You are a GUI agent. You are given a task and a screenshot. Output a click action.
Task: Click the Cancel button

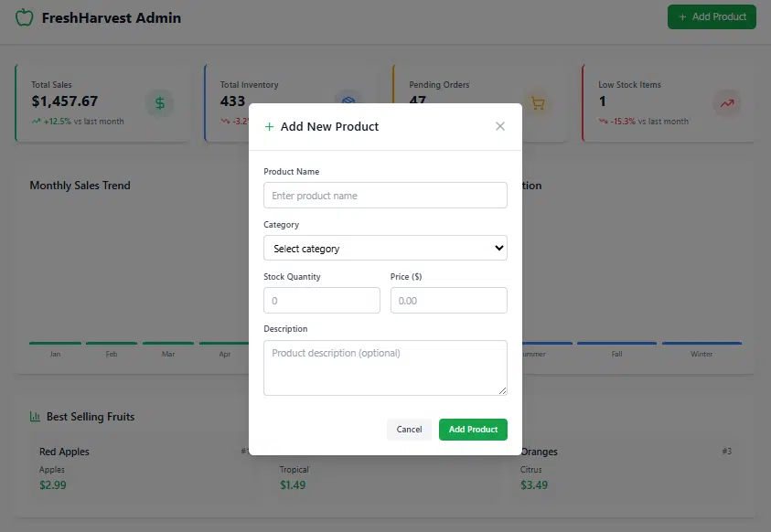409,430
